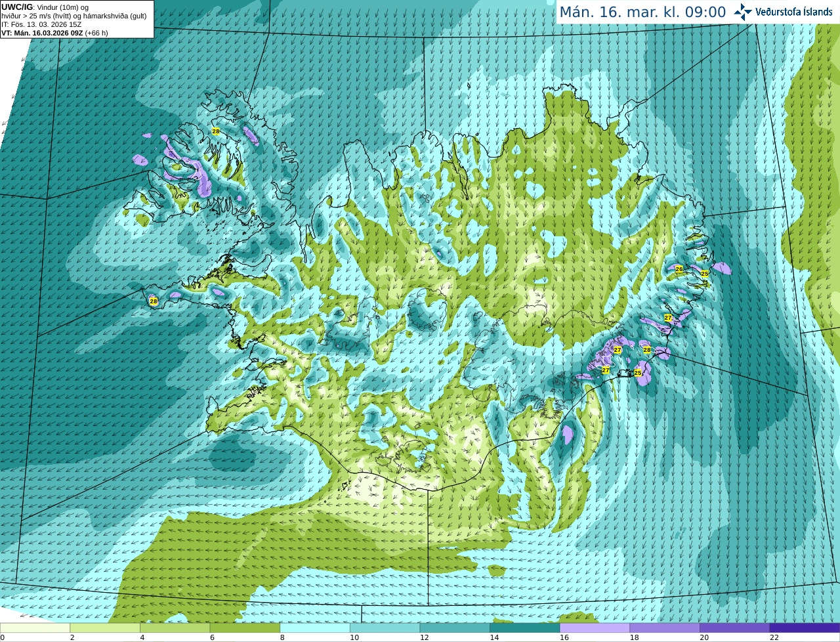Screen dimensions: 840x642
Task: Click the '16' value on the color scale
Action: (564, 637)
